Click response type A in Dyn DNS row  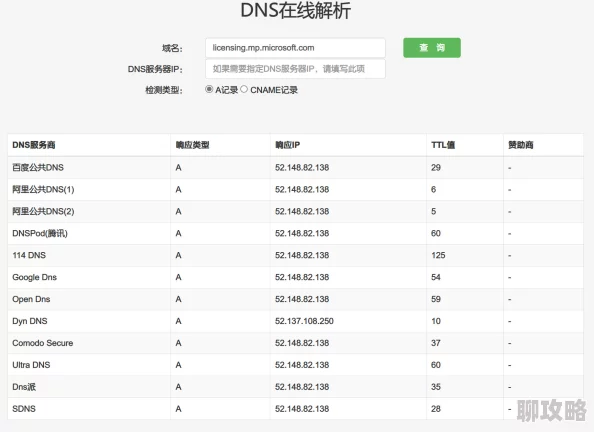pyautogui.click(x=178, y=321)
